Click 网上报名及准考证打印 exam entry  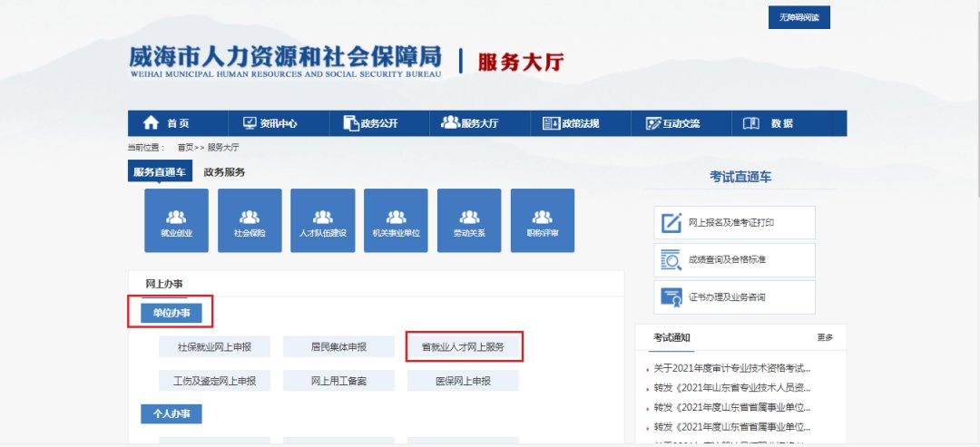tap(734, 222)
